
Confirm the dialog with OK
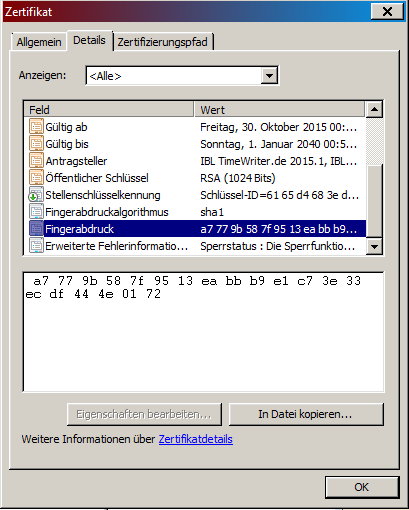pos(362,487)
